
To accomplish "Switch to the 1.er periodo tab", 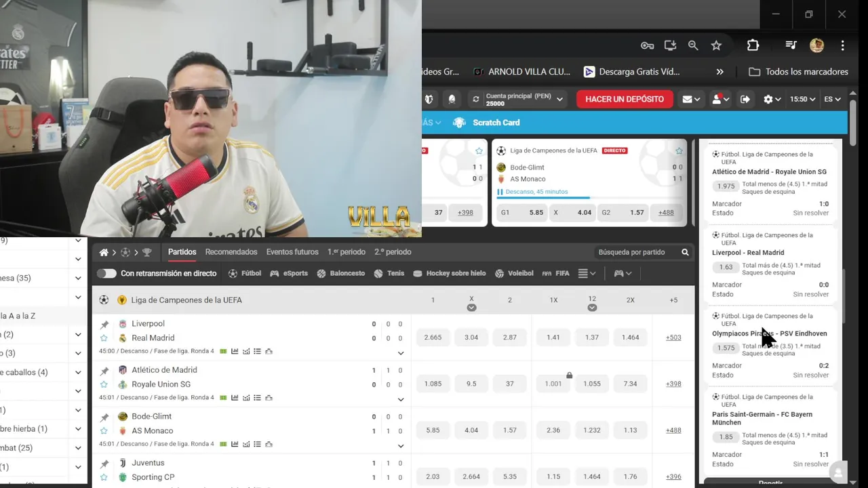I will pos(347,252).
